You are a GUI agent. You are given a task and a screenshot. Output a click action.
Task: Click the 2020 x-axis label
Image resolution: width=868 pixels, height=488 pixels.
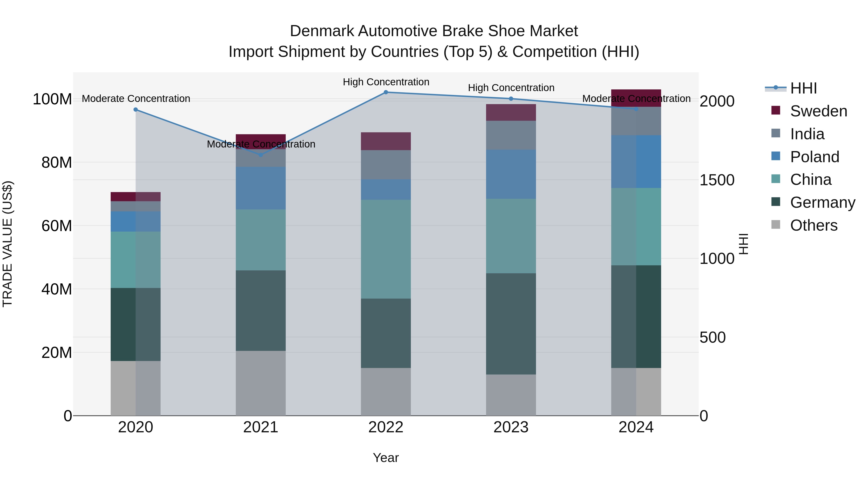point(136,427)
